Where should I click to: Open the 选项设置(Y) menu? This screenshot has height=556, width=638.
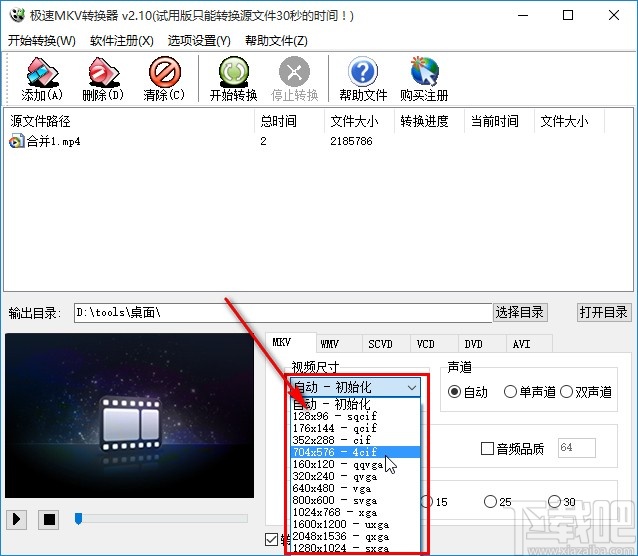199,41
